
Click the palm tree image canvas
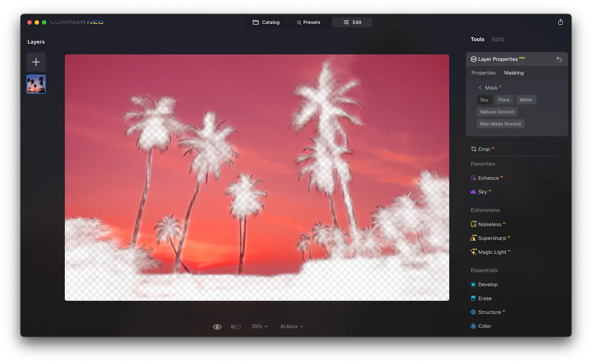coord(257,178)
